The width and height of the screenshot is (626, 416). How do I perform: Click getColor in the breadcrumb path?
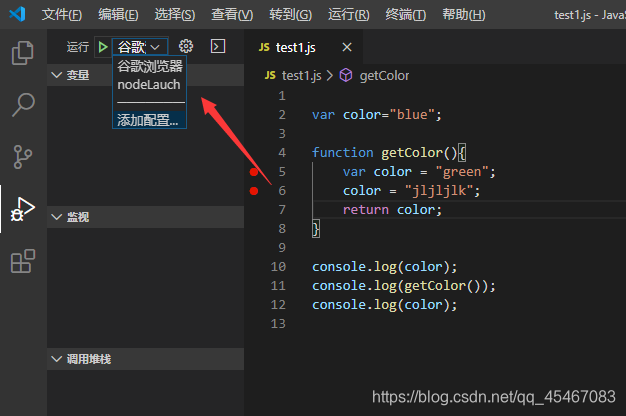point(384,75)
